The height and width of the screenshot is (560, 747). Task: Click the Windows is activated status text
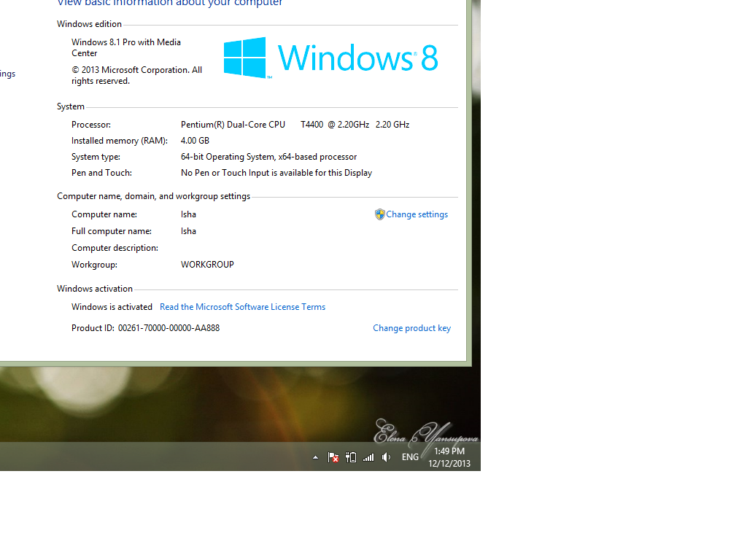point(112,307)
